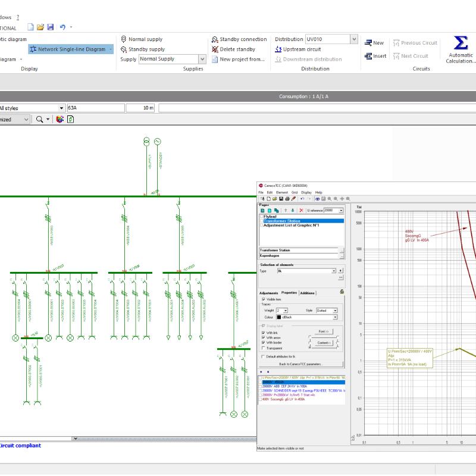Screen dimensions: 476x476
Task: Toggle the With border checkbox
Action: [263, 343]
